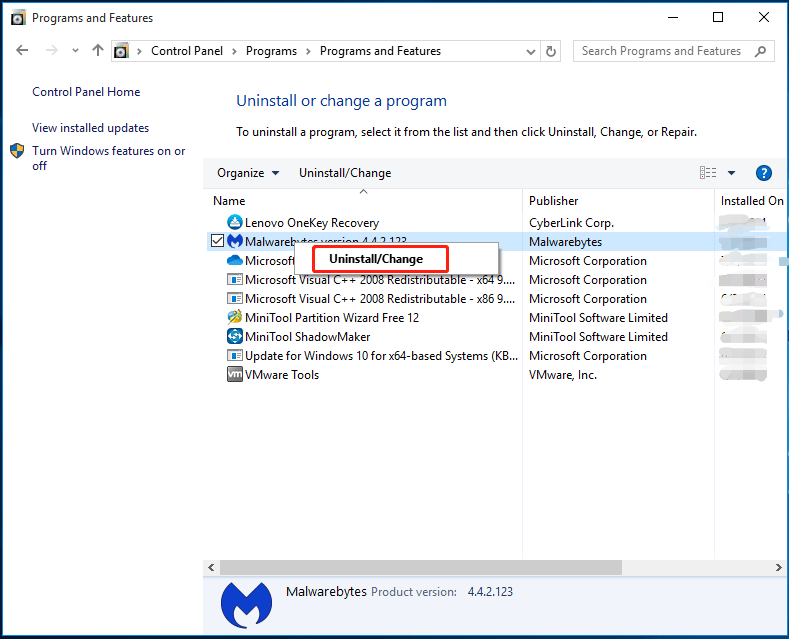Click the Update for Windows 10 icon

click(x=234, y=355)
